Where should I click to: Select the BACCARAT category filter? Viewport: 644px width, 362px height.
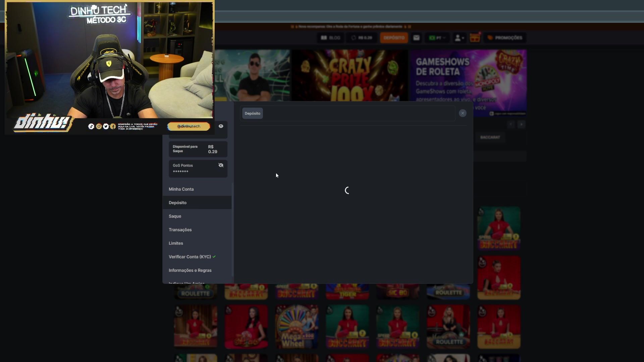(490, 137)
